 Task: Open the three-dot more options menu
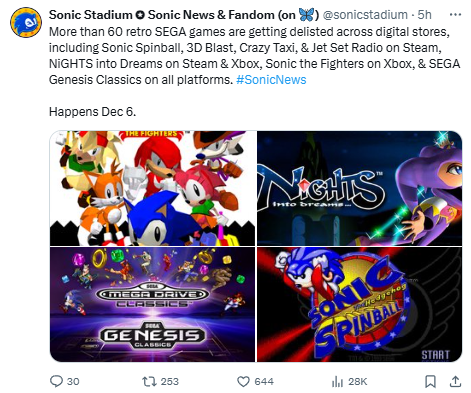coord(455,15)
